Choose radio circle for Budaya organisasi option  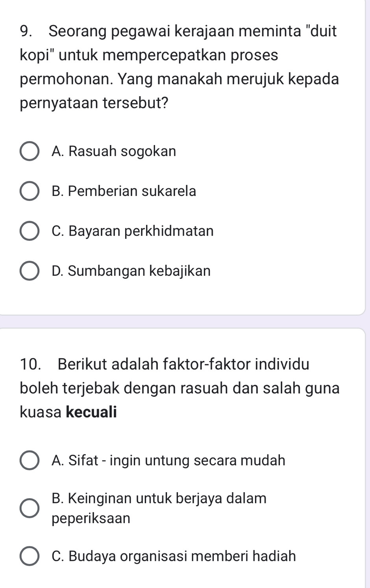(x=29, y=556)
